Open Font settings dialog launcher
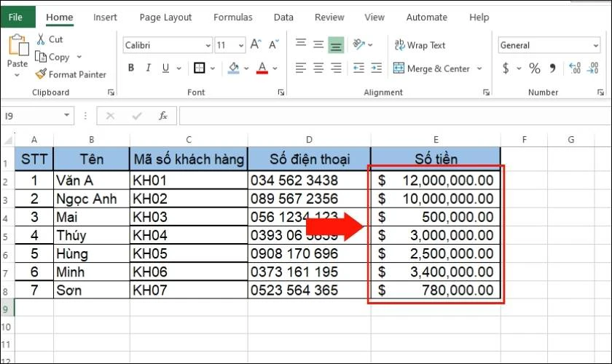This screenshot has width=612, height=364. pyautogui.click(x=281, y=92)
